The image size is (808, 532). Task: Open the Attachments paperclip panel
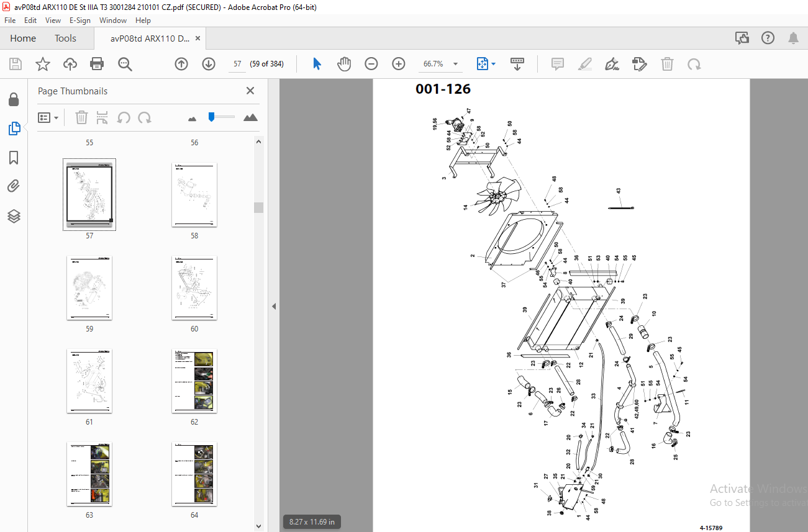click(x=14, y=186)
